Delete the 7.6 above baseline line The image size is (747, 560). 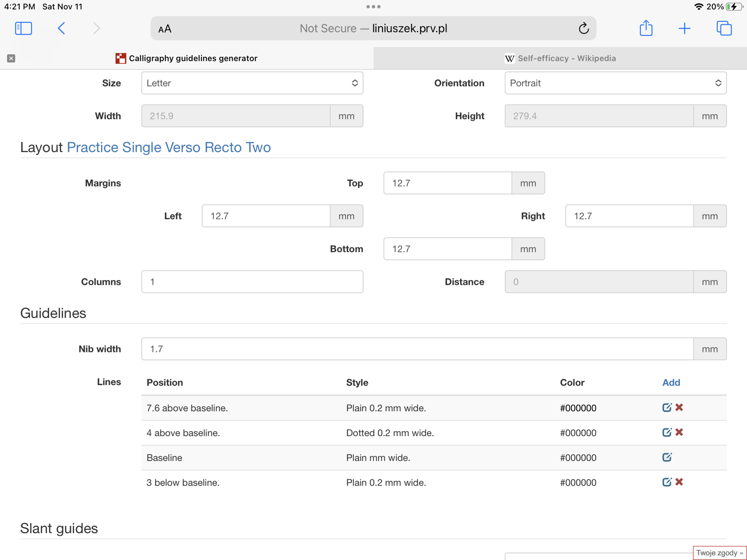point(679,407)
